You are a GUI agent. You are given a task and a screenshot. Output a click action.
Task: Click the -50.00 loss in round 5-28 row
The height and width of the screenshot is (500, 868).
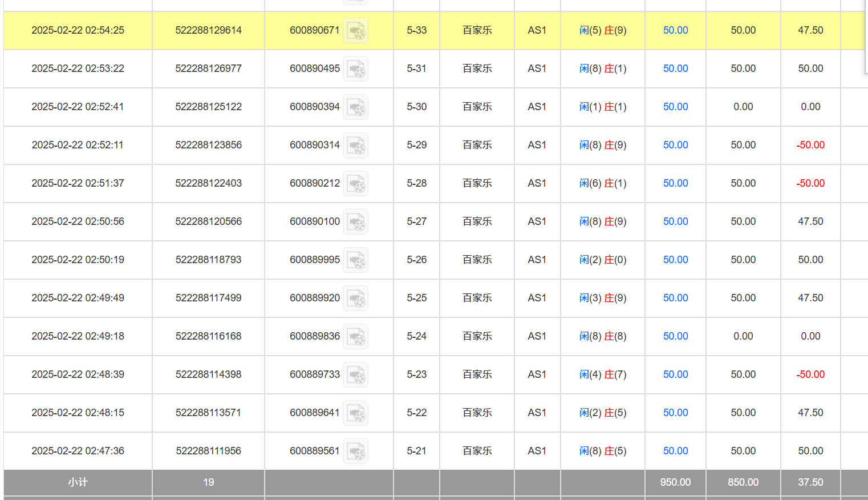pyautogui.click(x=810, y=183)
